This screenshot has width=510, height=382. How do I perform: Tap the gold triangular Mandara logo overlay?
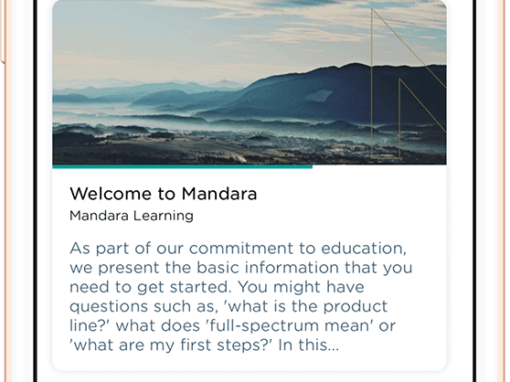(409, 83)
